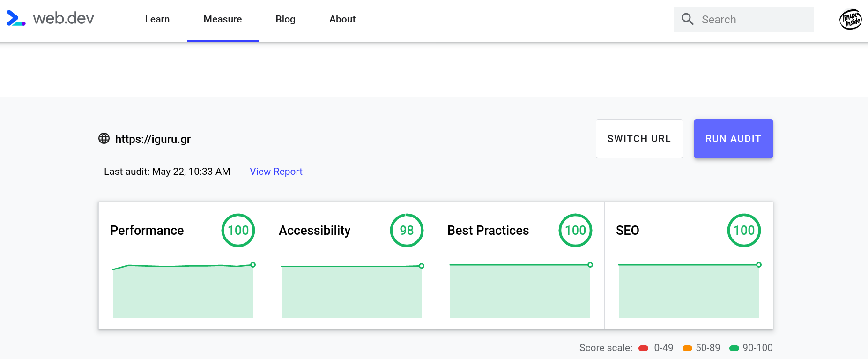The image size is (868, 359).
Task: Click the web.dev wordmark text
Action: [x=64, y=18]
